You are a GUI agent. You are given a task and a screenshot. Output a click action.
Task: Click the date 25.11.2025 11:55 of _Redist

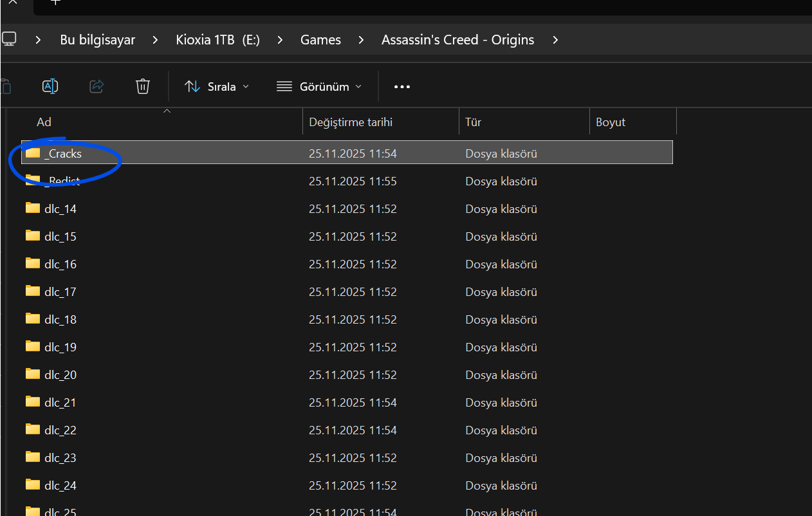click(353, 181)
